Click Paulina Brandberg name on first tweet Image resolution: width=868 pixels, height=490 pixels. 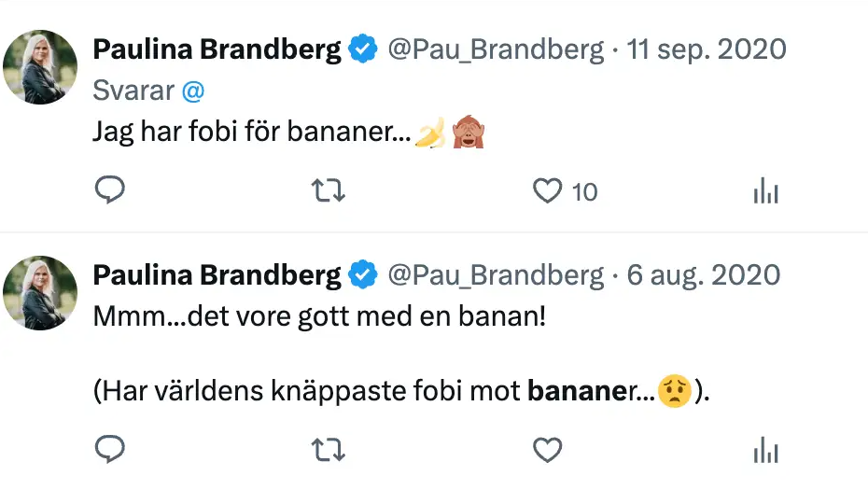click(217, 50)
